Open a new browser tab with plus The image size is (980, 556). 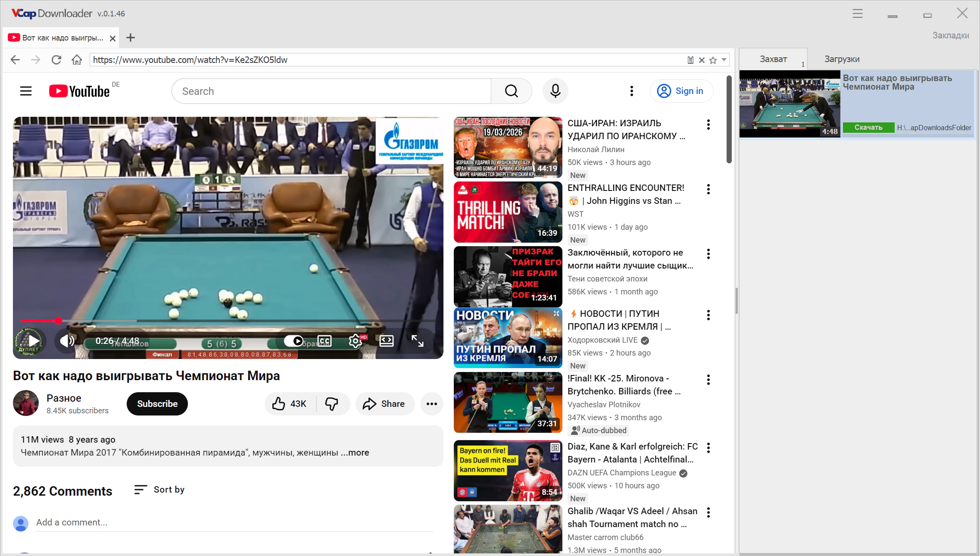coord(131,38)
